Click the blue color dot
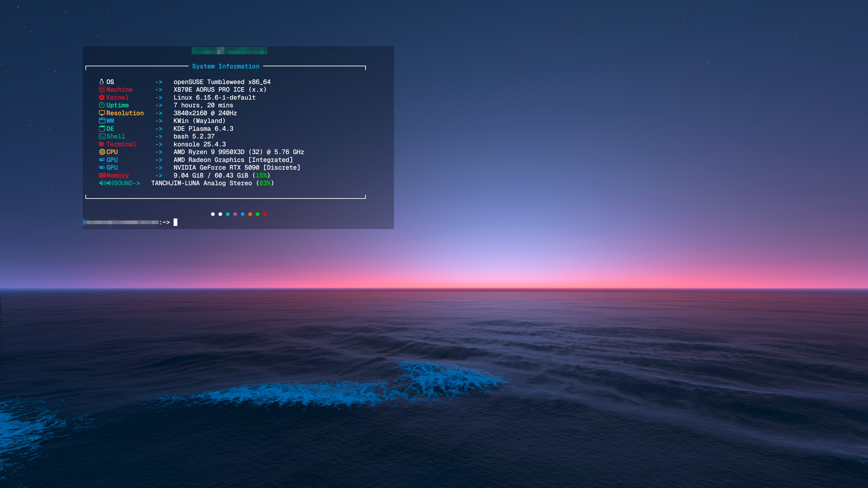Image resolution: width=868 pixels, height=488 pixels. tap(243, 214)
